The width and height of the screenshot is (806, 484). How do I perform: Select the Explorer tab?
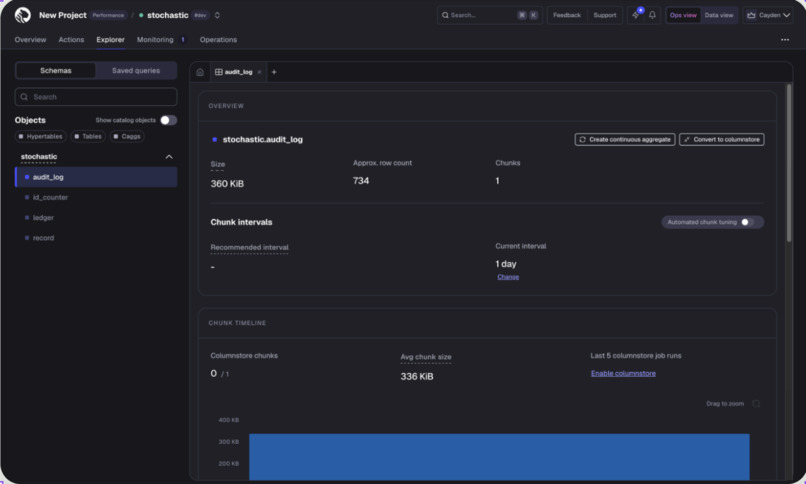coord(111,40)
